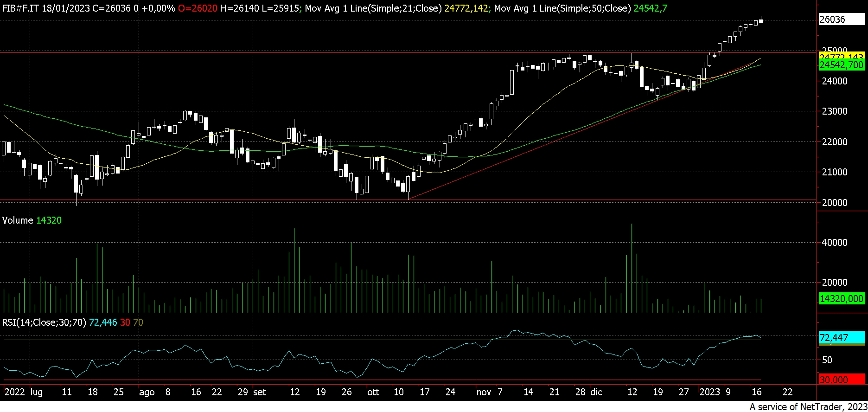This screenshot has width=868, height=412.
Task: Click the 26 date label before ott
Action: point(347,392)
